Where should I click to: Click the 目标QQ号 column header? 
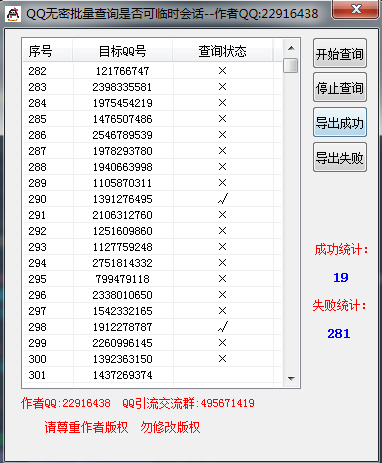pos(123,51)
